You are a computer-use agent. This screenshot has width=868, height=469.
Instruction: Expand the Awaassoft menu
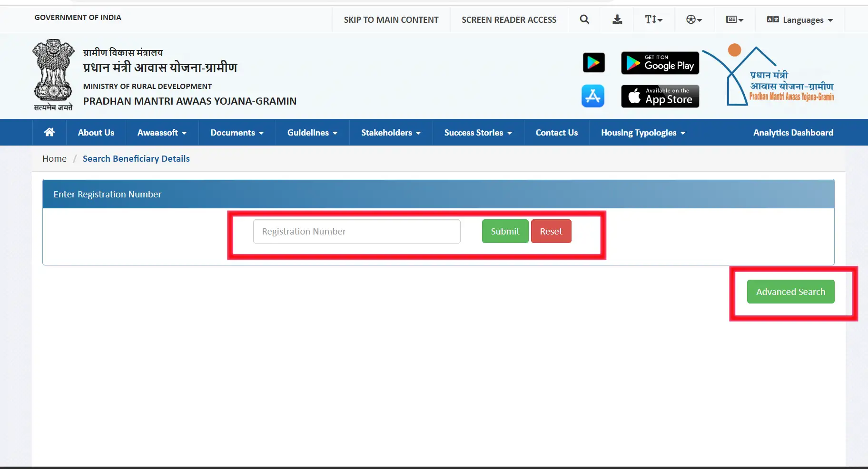[x=162, y=133]
